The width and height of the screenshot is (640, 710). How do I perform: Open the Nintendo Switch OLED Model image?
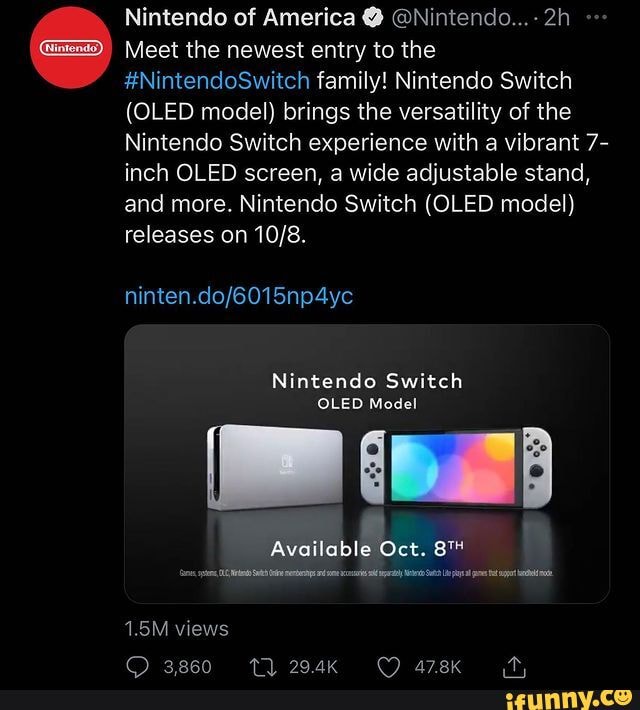(x=366, y=464)
